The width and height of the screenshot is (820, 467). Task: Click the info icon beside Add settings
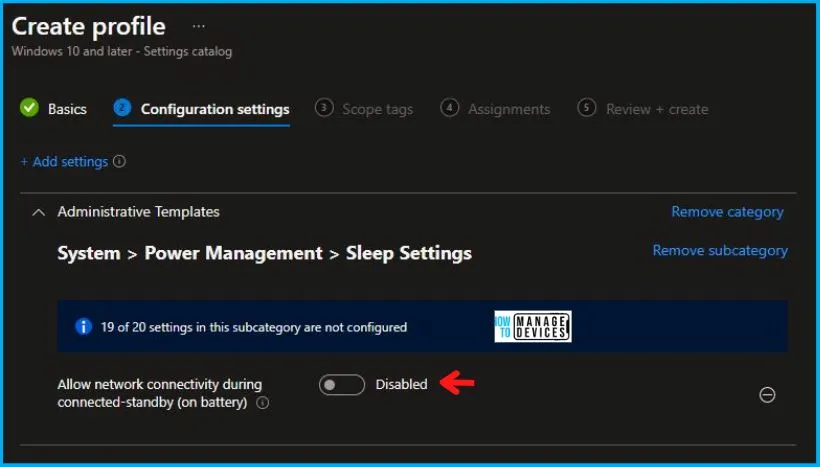tap(120, 162)
